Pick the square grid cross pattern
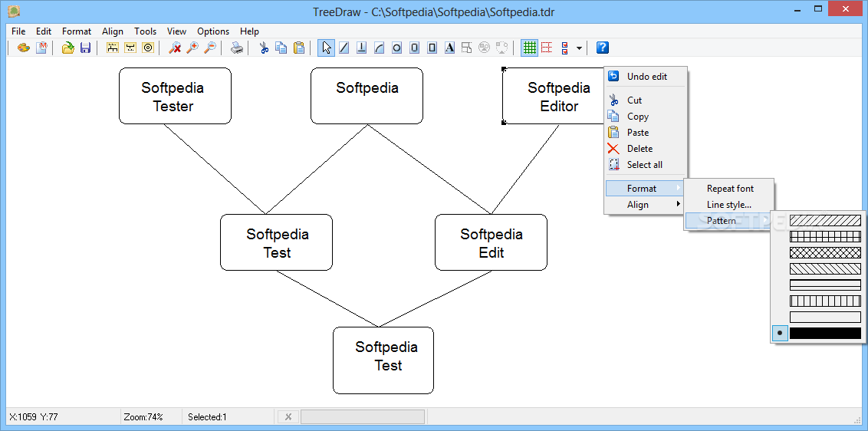The height and width of the screenshot is (431, 868). pos(825,236)
